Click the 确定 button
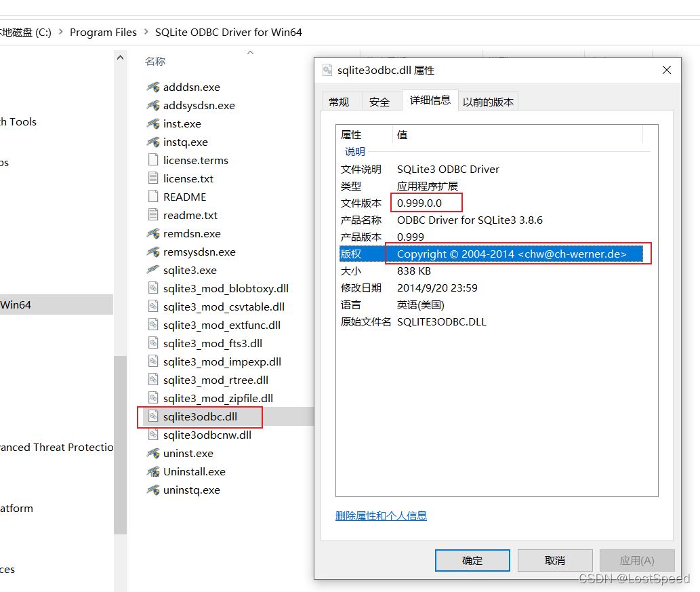The height and width of the screenshot is (592, 700). [x=472, y=560]
